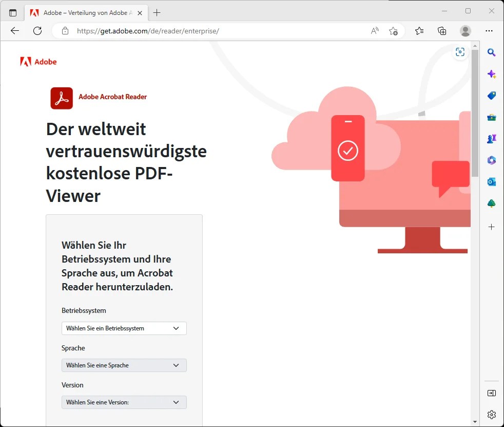Click the browser Back arrow
Viewport: 504px width, 427px height.
[15, 31]
